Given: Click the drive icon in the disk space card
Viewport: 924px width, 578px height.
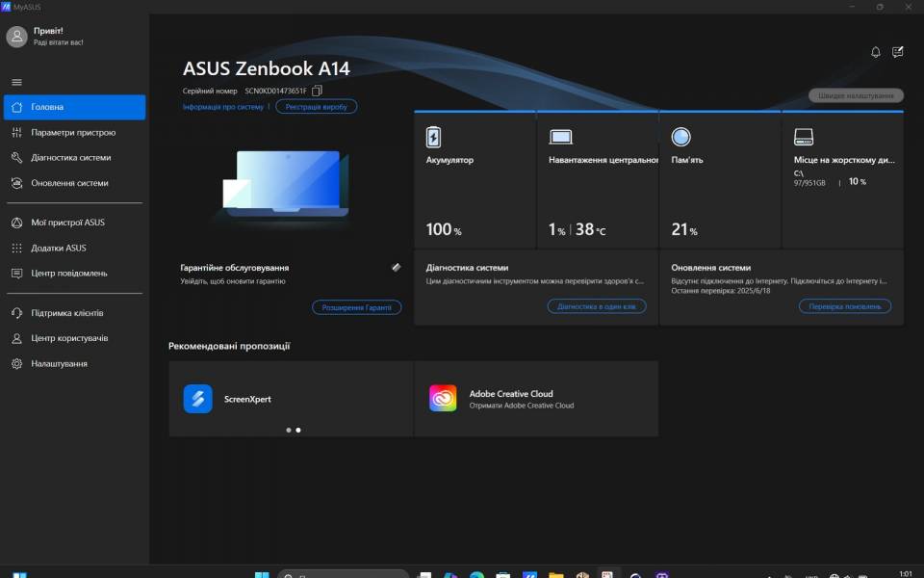Looking at the screenshot, I should click(804, 137).
